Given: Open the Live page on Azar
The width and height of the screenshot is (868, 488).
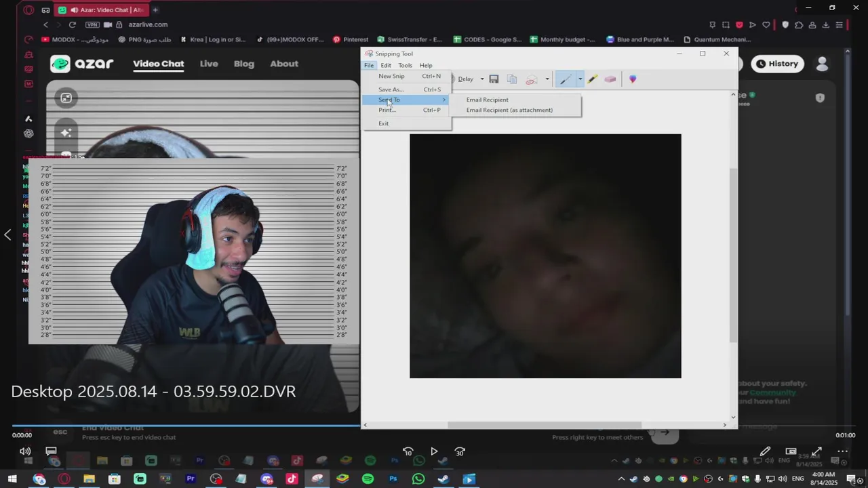Looking at the screenshot, I should click(x=209, y=64).
